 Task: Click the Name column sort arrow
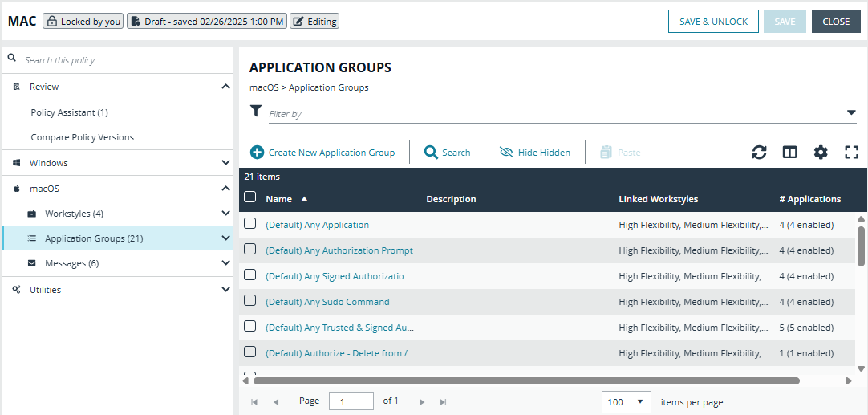(304, 198)
